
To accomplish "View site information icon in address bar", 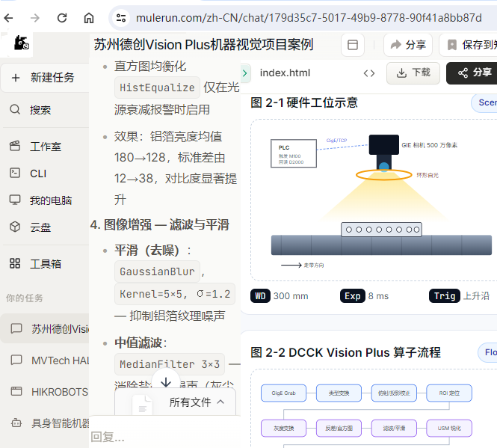I will (121, 18).
